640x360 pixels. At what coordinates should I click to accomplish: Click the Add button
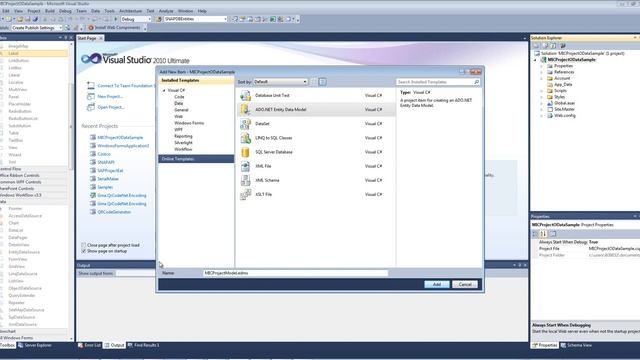click(x=437, y=284)
